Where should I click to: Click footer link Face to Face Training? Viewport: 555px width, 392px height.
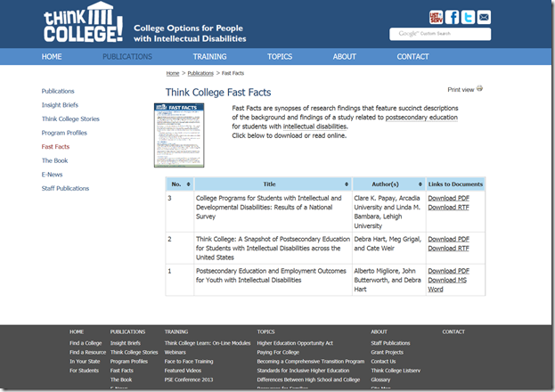point(189,362)
